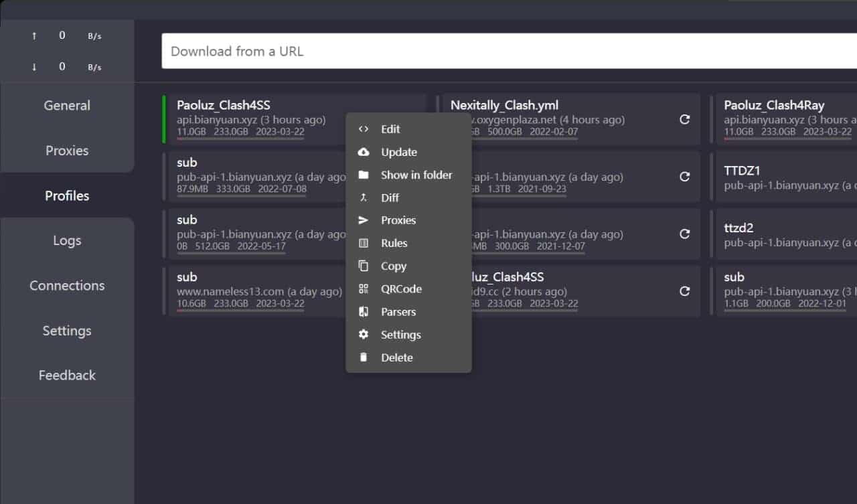The image size is (857, 504).
Task: Open Rules from the context menu
Action: click(394, 243)
